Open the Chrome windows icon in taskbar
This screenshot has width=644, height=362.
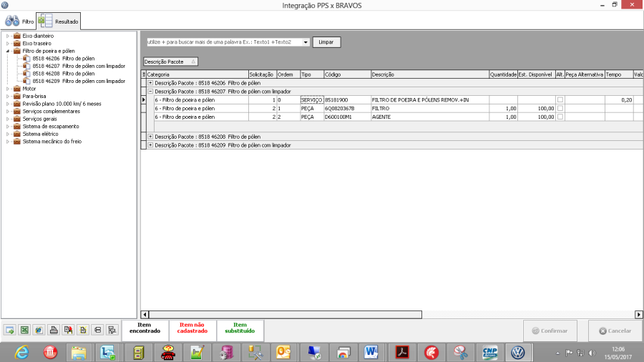(343, 353)
